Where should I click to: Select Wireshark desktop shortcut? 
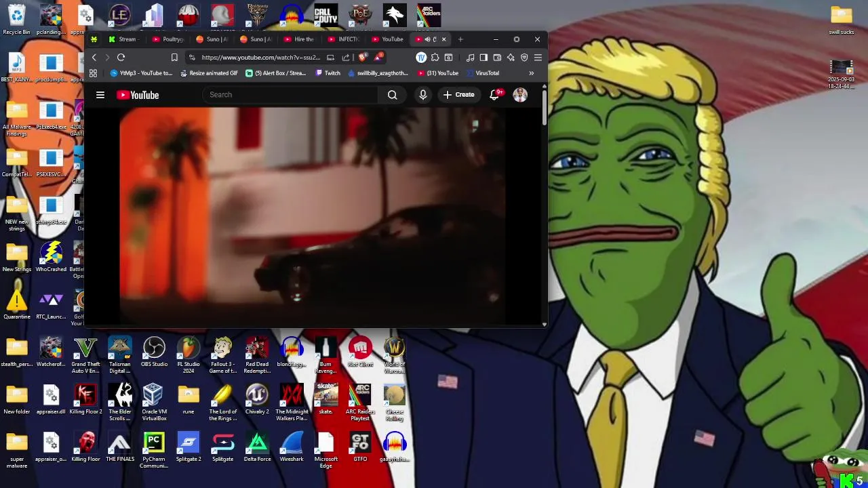[x=292, y=448]
